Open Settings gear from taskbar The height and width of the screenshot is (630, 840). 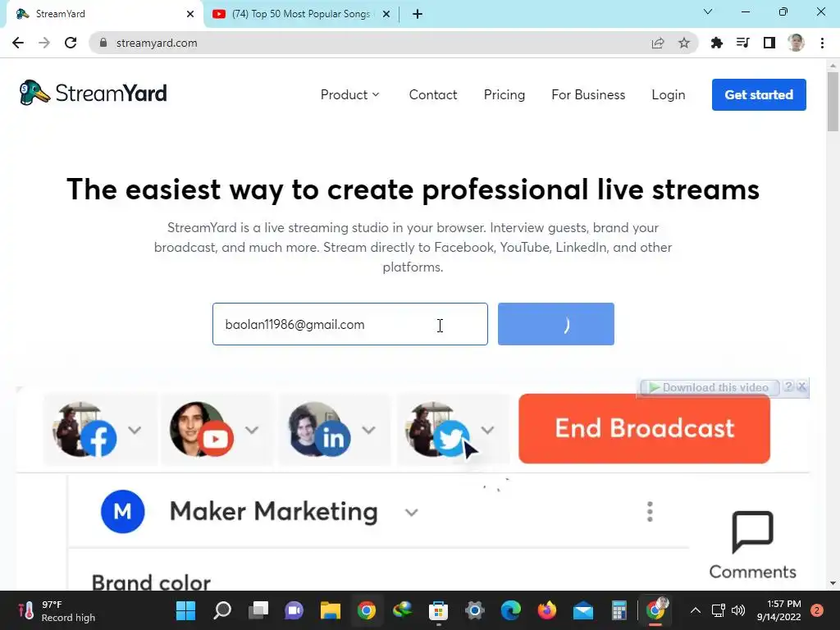pyautogui.click(x=475, y=610)
